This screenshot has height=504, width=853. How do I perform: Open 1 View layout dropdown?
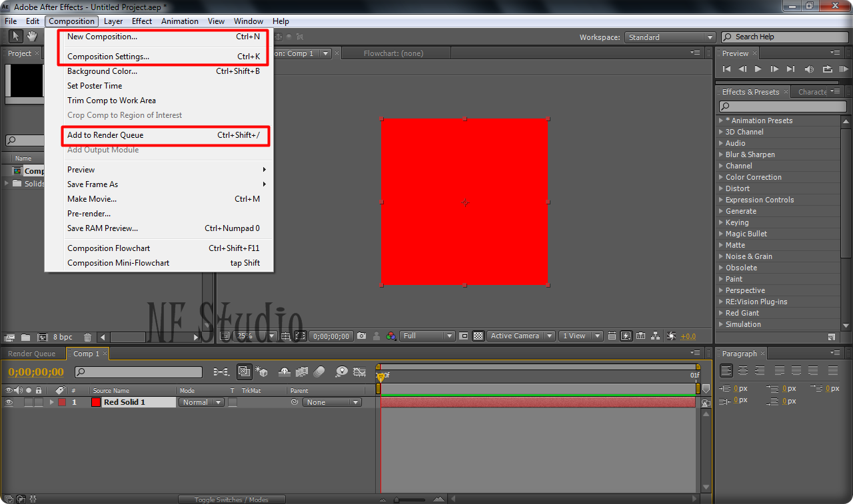[580, 336]
